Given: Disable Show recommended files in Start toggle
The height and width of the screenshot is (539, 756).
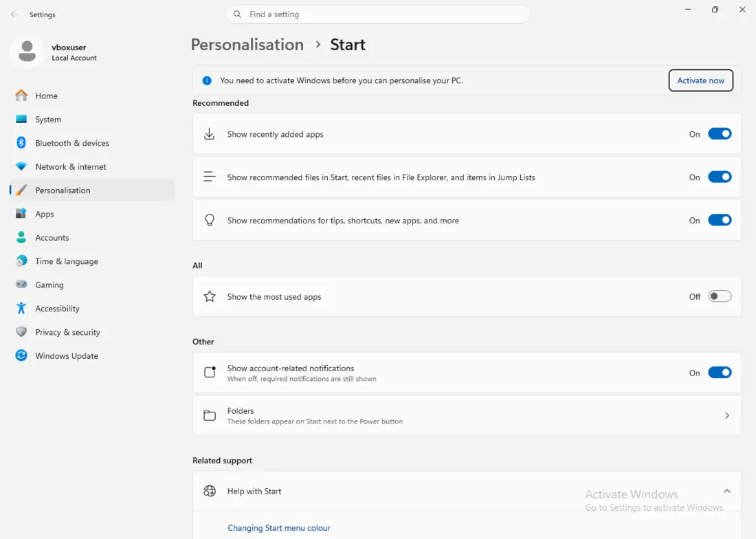Looking at the screenshot, I should [720, 177].
